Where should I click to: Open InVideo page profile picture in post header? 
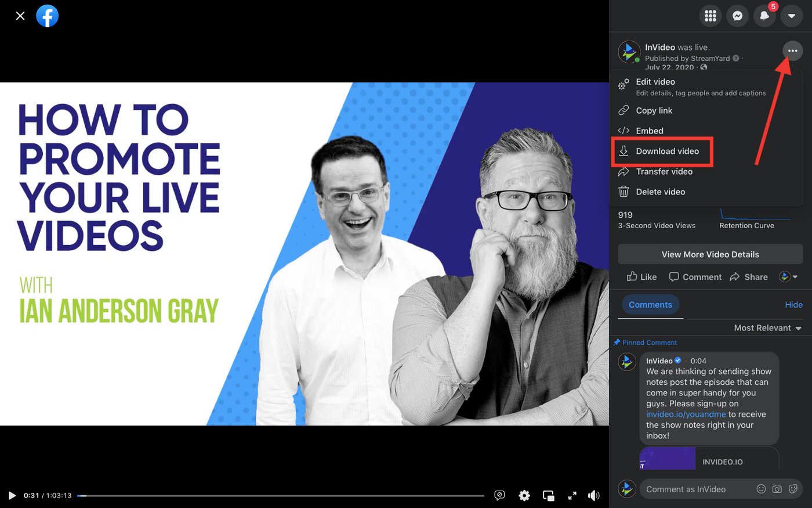click(629, 52)
